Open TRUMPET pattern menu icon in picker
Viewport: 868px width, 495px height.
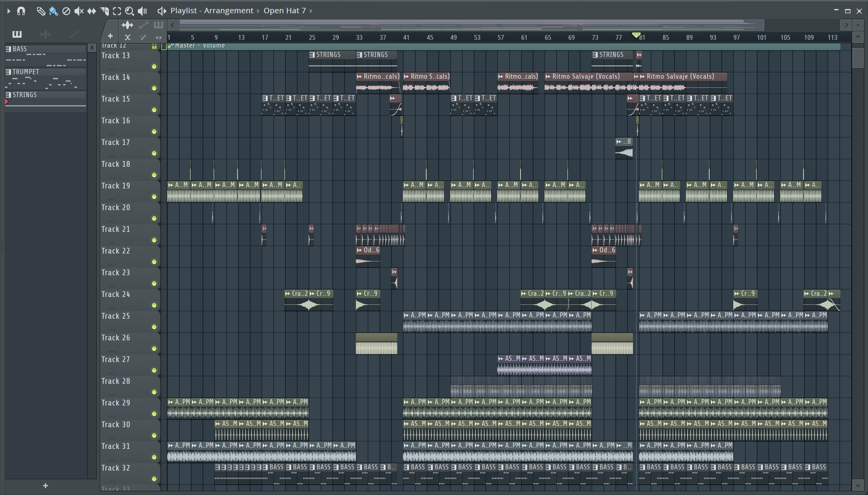click(8, 72)
